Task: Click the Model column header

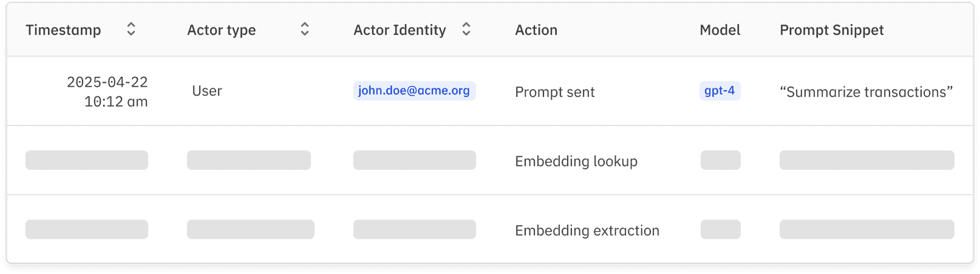Action: (x=720, y=30)
